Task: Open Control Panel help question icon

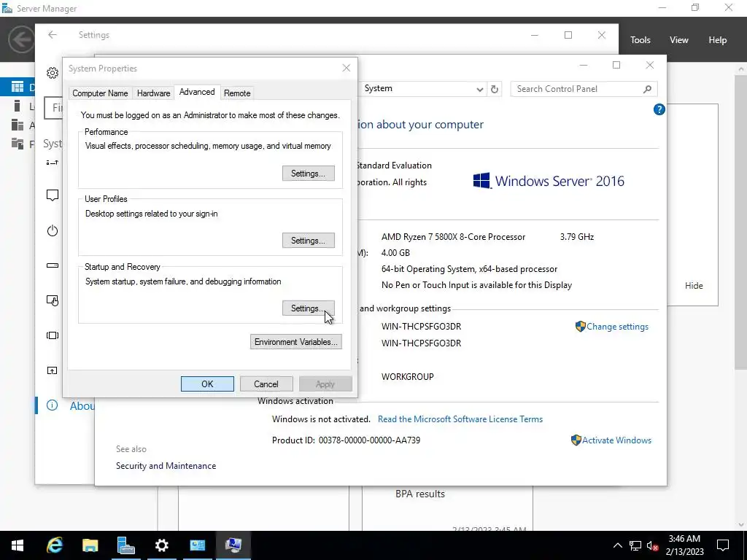Action: coord(659,109)
